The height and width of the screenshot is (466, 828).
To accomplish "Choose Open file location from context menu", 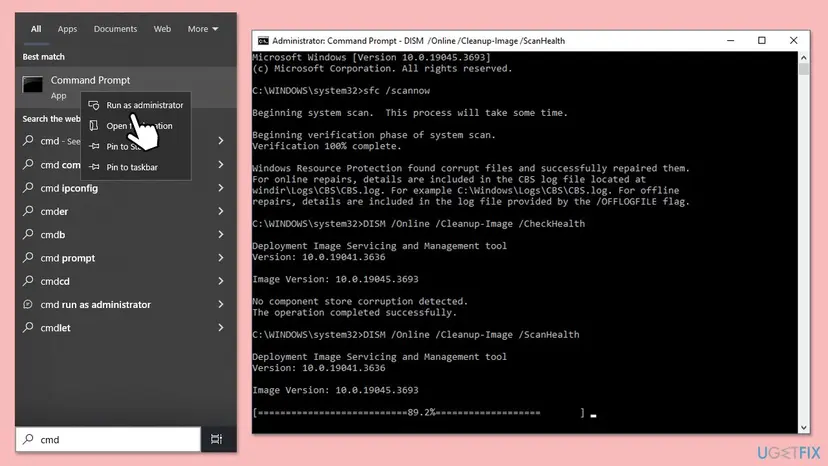I will pyautogui.click(x=136, y=126).
